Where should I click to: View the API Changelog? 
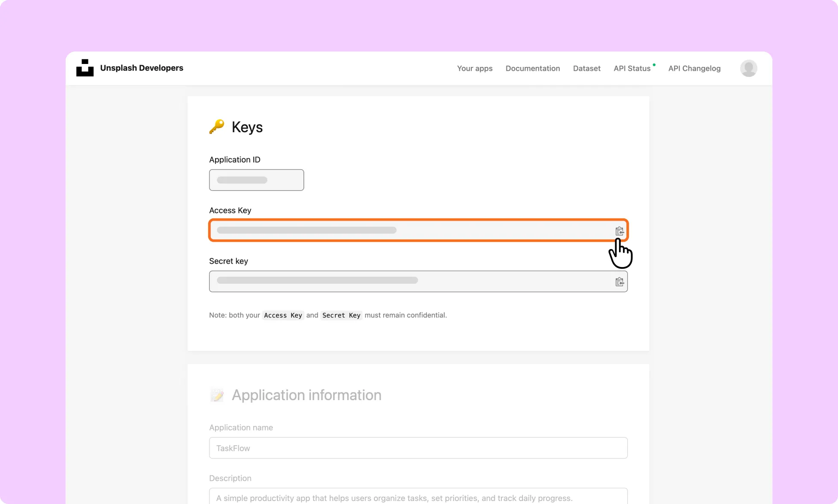point(694,68)
